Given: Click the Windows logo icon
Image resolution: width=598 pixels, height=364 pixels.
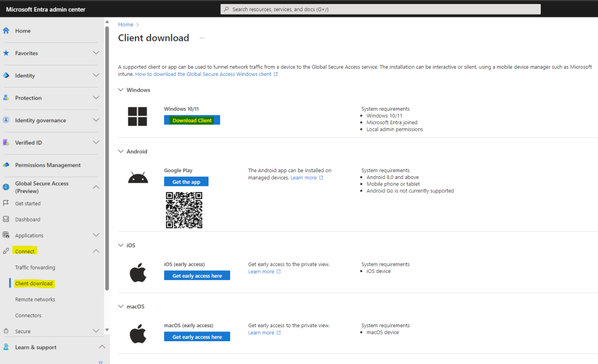Looking at the screenshot, I should pos(137,116).
